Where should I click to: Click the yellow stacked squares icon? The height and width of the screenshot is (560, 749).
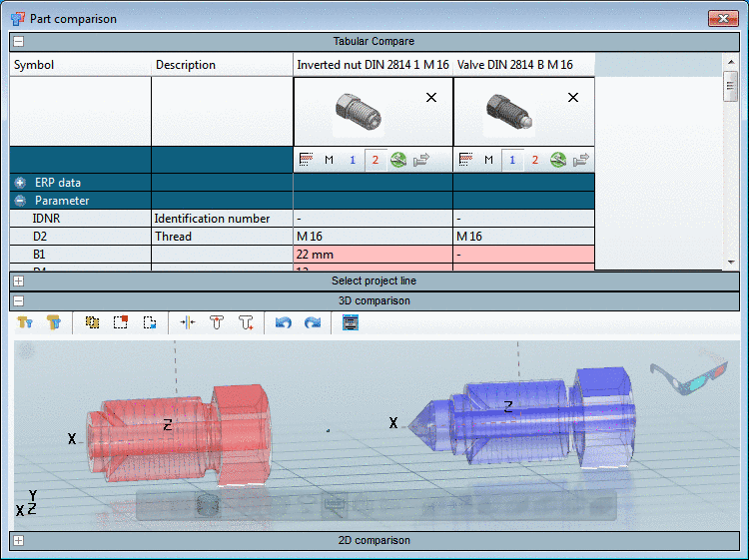coord(92,323)
